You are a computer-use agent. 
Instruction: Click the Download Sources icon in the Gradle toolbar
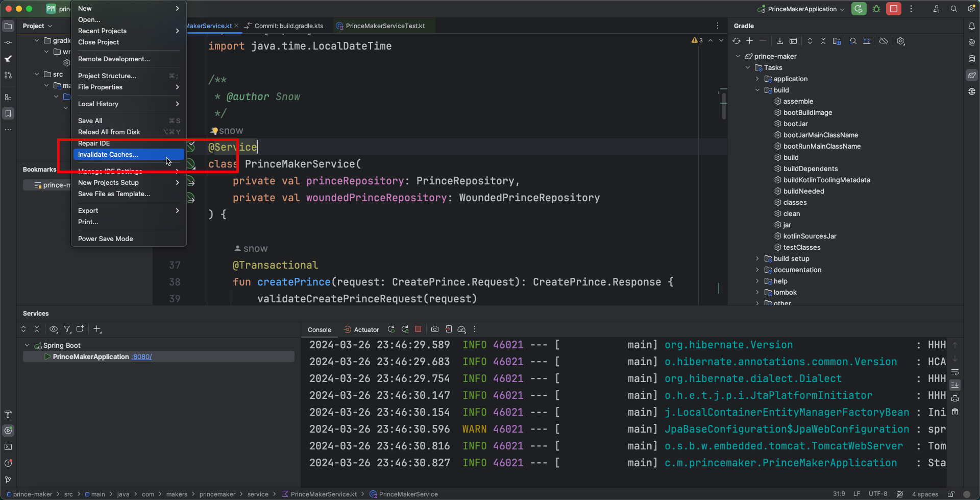pyautogui.click(x=779, y=41)
